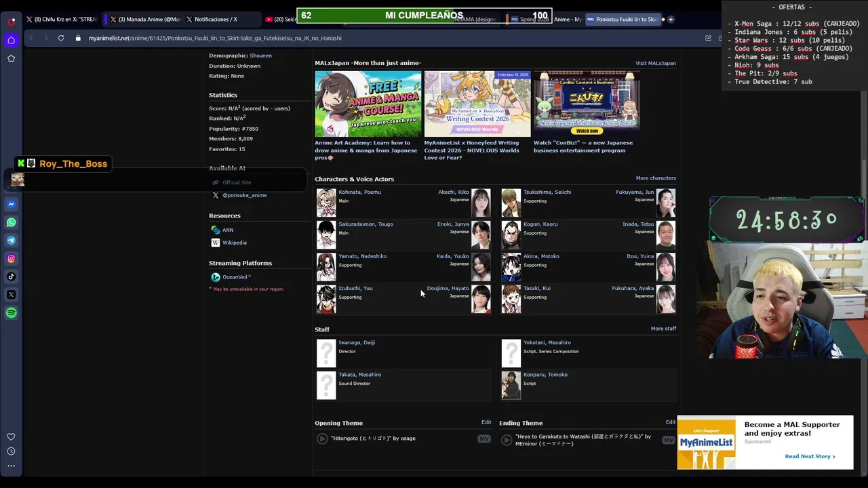This screenshot has height=488, width=868.
Task: Reload the page with refresh icon
Action: [x=61, y=38]
